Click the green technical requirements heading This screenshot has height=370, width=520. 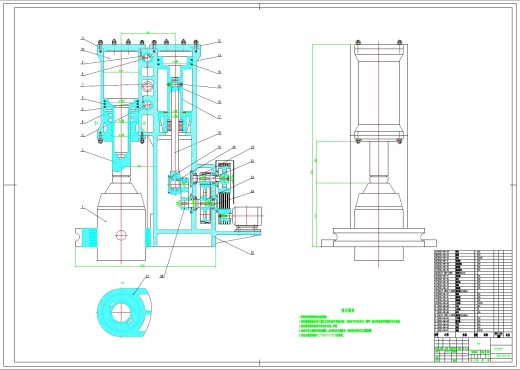348,310
